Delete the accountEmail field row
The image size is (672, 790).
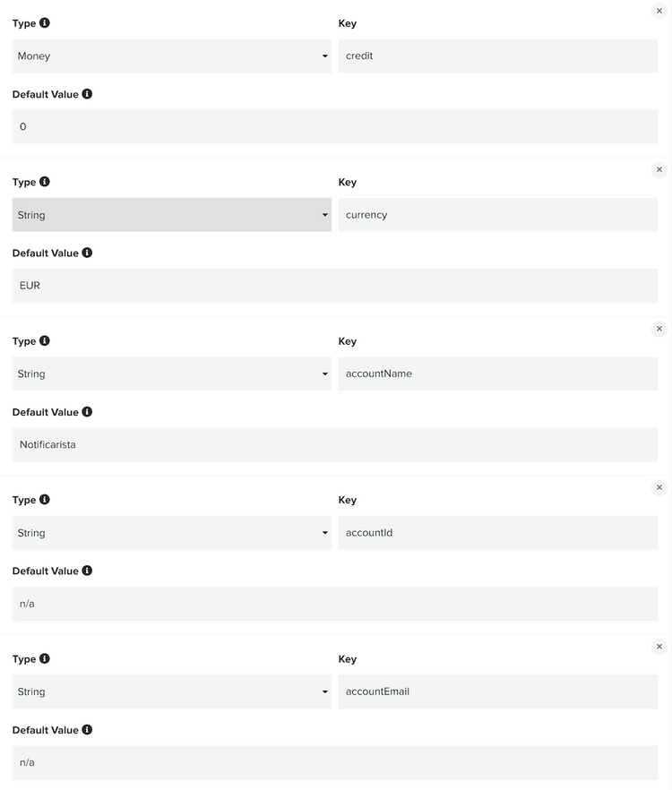click(x=659, y=647)
